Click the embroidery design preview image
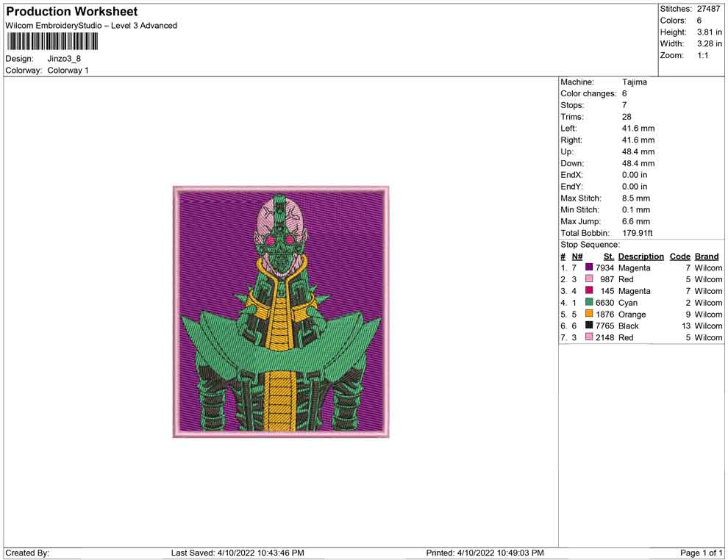 point(281,312)
